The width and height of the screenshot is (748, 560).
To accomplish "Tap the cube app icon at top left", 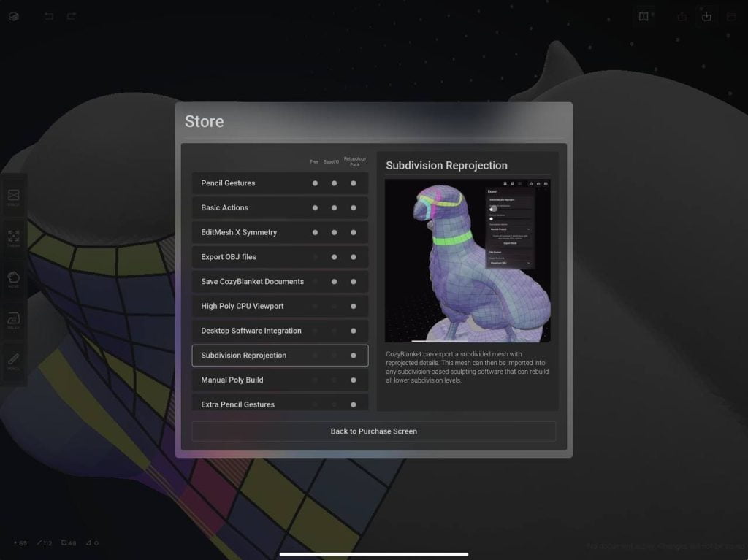I will tap(14, 16).
